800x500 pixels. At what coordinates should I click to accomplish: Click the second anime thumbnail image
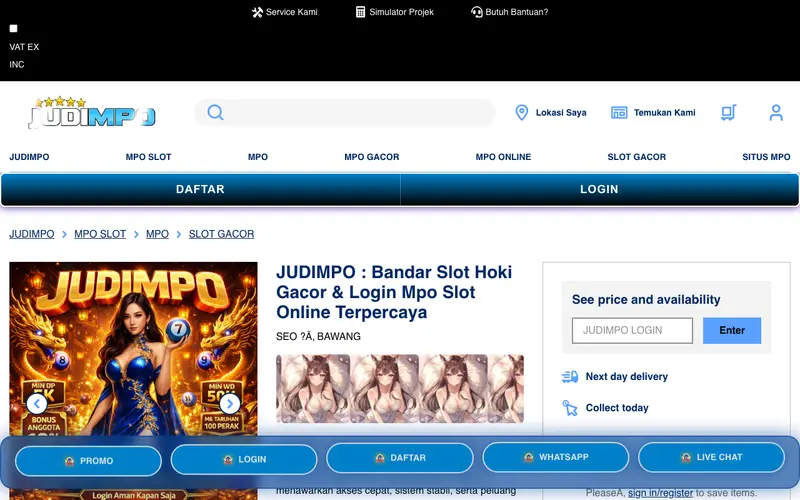click(384, 389)
